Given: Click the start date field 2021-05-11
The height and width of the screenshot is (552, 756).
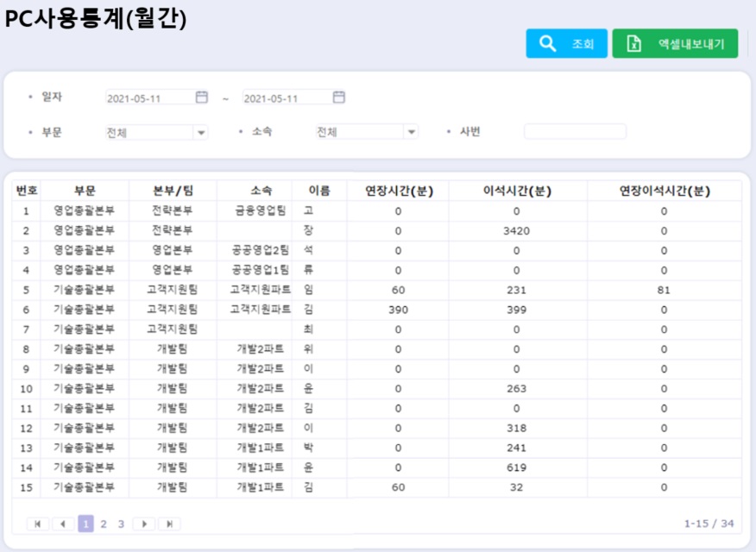Looking at the screenshot, I should (x=150, y=98).
